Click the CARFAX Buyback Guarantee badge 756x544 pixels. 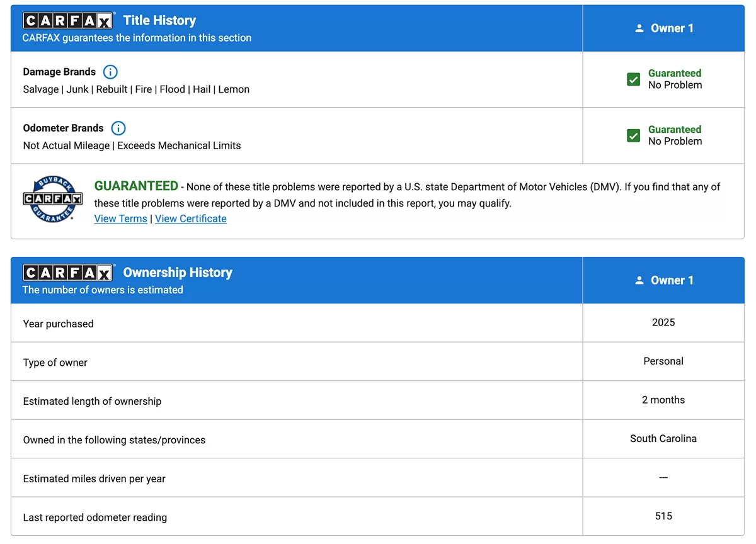click(53, 198)
